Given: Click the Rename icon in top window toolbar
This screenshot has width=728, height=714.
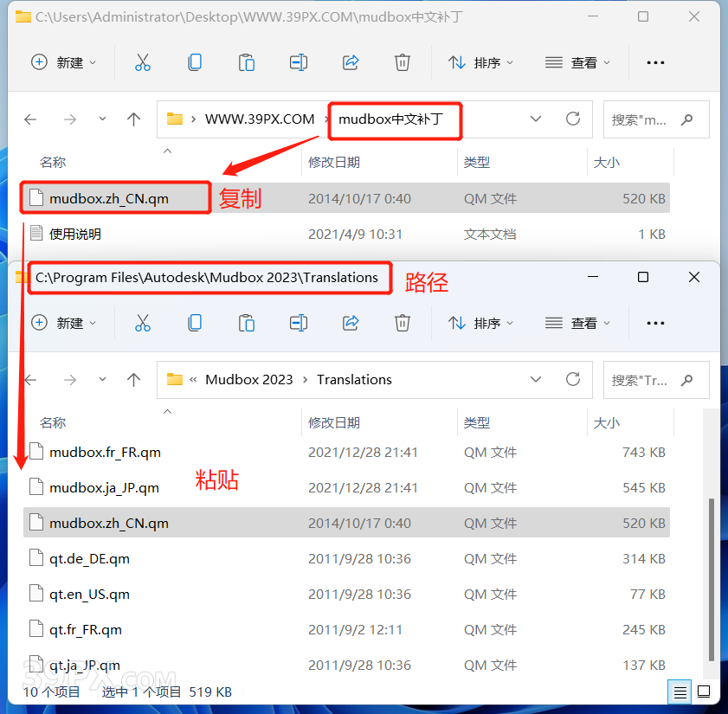Looking at the screenshot, I should (299, 62).
